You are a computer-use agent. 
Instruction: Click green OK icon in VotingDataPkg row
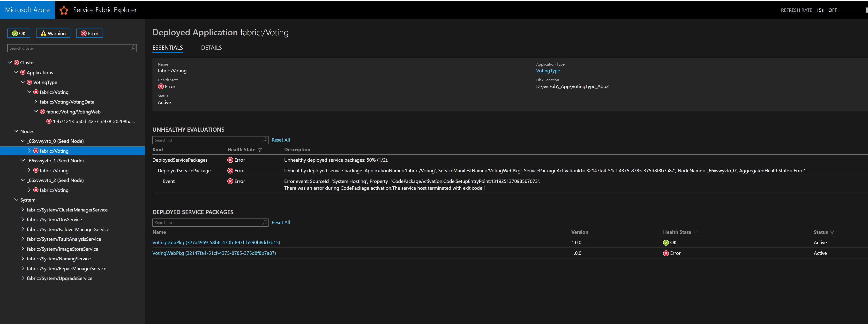[x=666, y=242]
